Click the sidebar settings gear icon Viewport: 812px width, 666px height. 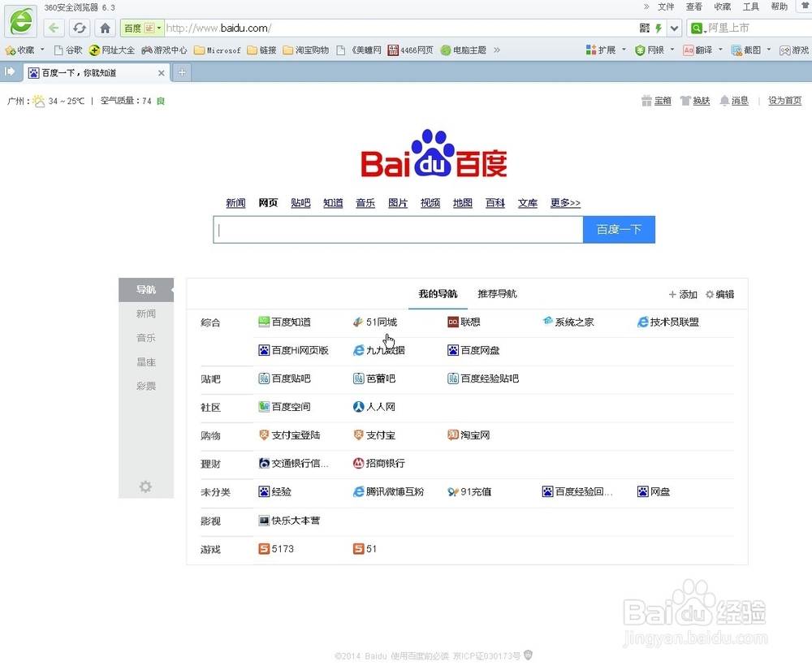[x=145, y=487]
